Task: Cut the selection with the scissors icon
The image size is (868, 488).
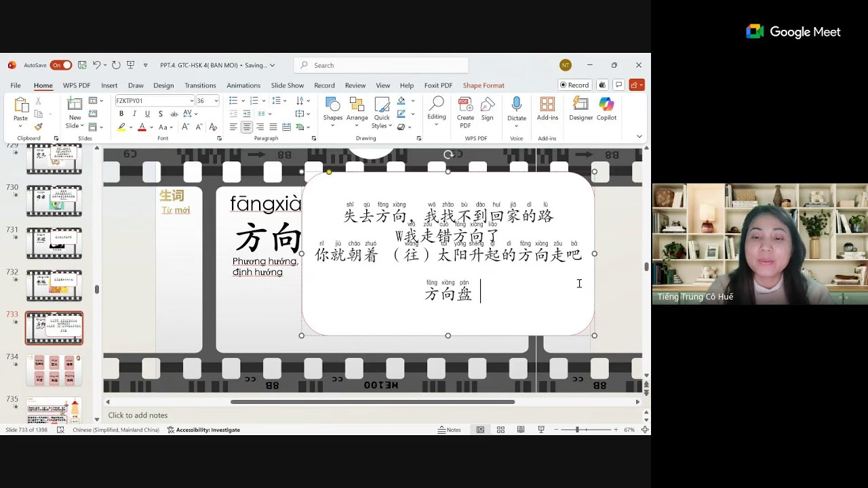Action: (x=38, y=101)
